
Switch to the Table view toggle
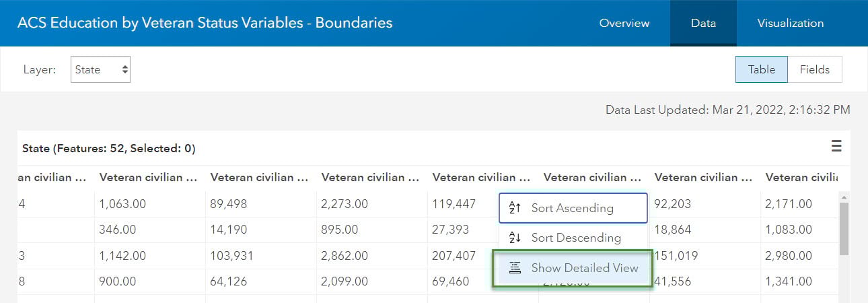761,69
